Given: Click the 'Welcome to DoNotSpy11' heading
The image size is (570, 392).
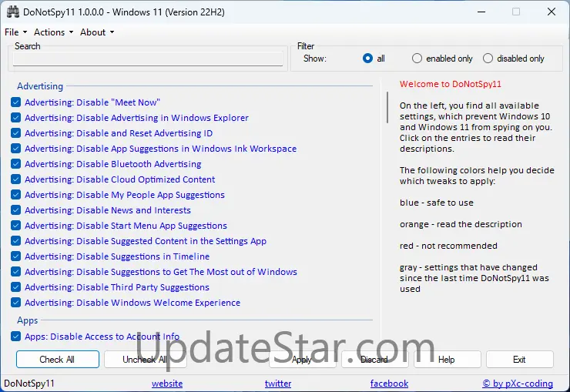Looking at the screenshot, I should [451, 84].
